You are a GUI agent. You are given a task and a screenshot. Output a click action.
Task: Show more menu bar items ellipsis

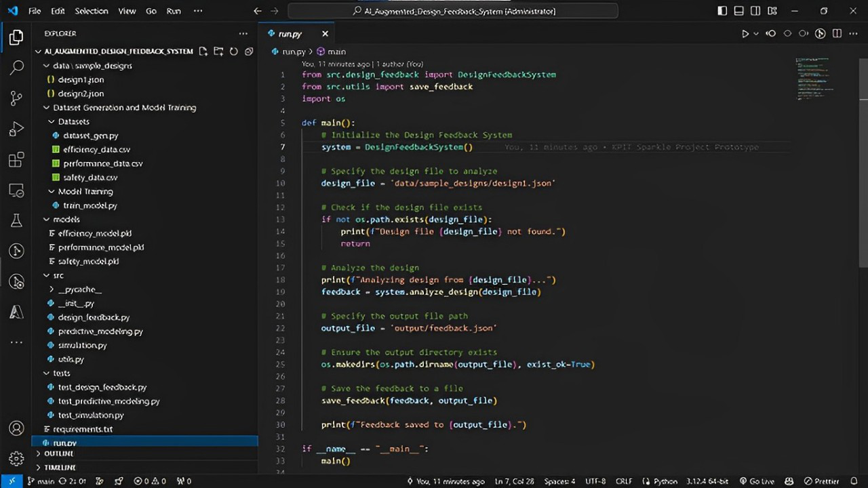198,11
